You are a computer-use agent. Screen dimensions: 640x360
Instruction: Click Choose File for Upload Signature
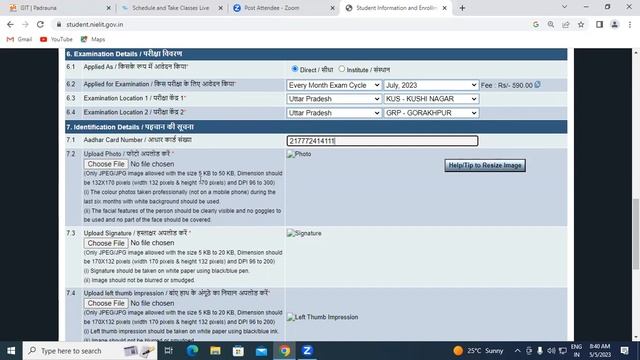click(106, 243)
